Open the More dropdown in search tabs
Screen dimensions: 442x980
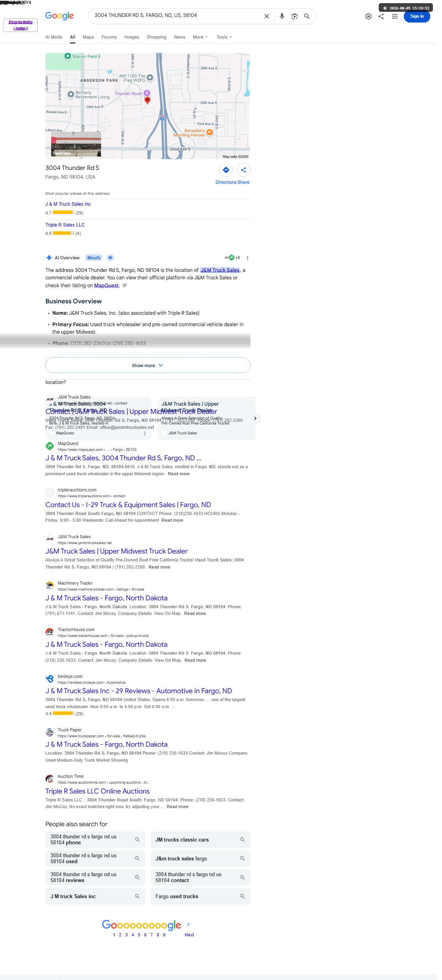click(x=200, y=37)
